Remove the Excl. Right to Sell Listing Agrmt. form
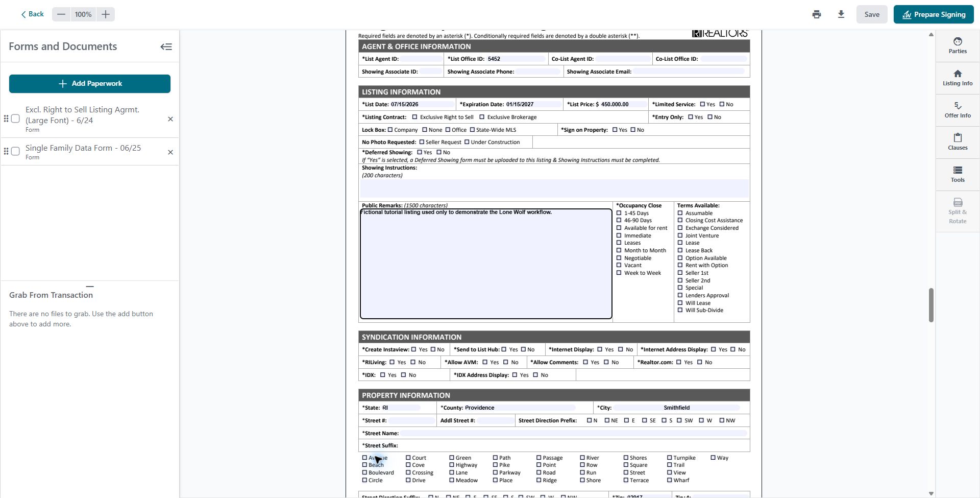Image resolution: width=980 pixels, height=498 pixels. point(170,119)
